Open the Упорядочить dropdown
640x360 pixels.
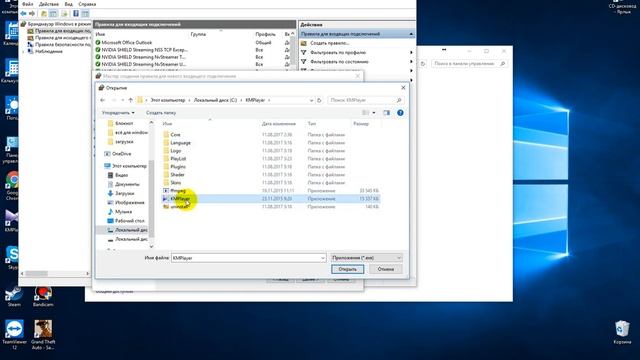pos(118,113)
